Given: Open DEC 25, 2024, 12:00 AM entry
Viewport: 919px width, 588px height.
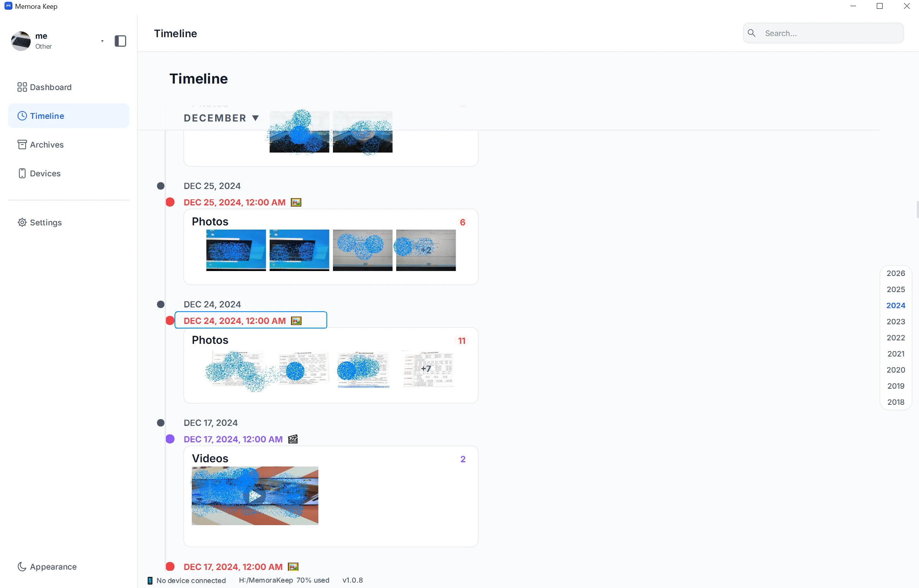Looking at the screenshot, I should [x=234, y=202].
